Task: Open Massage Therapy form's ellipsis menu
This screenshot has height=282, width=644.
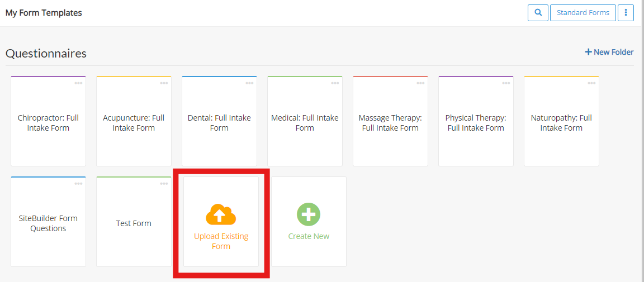Action: [420, 83]
